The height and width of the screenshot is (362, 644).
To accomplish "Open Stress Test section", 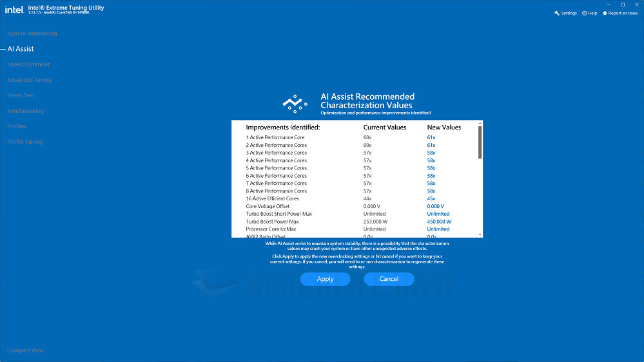I will (21, 95).
